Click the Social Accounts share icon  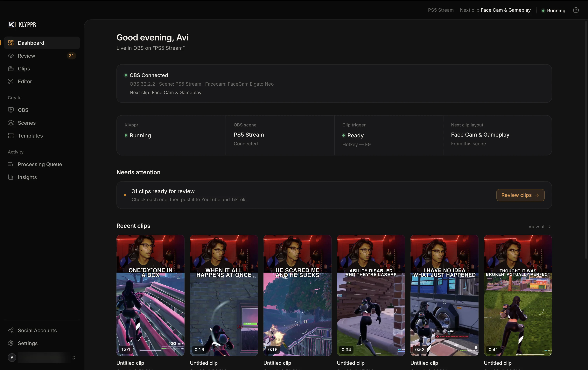point(11,331)
